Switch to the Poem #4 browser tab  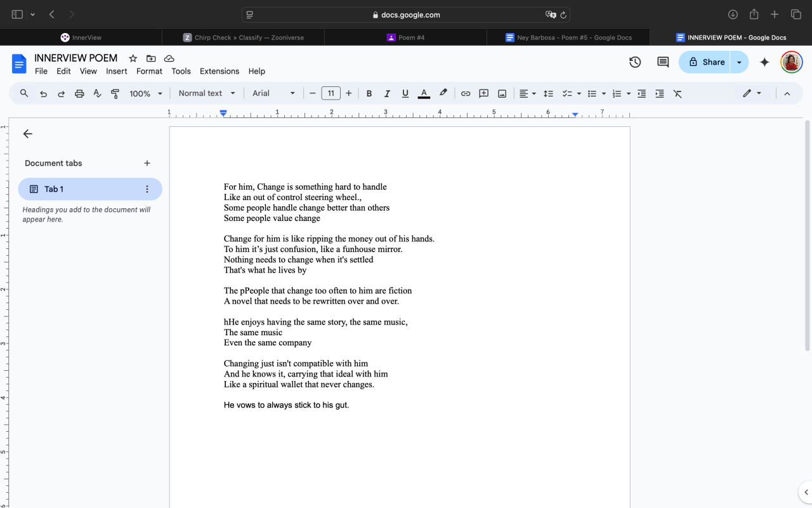click(405, 37)
